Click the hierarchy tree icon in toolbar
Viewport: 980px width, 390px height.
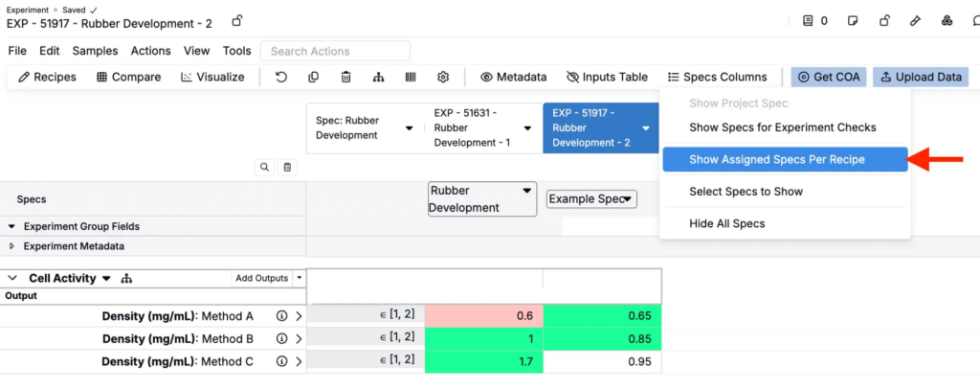coord(378,77)
